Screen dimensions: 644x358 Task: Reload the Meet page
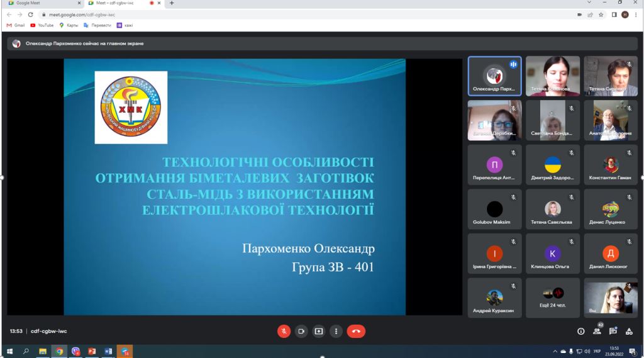click(x=30, y=14)
